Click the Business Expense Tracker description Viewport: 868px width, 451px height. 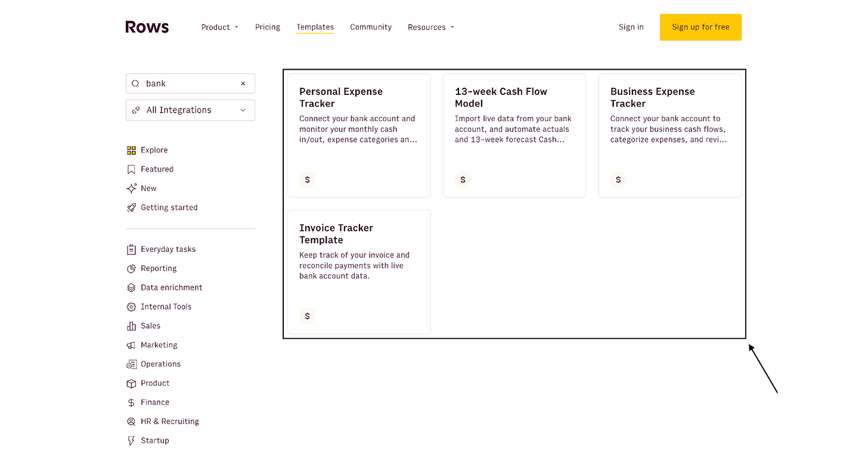[x=669, y=129]
